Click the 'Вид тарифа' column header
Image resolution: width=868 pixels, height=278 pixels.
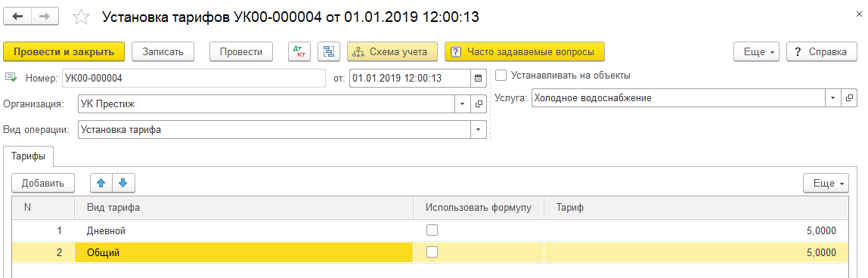click(x=243, y=208)
